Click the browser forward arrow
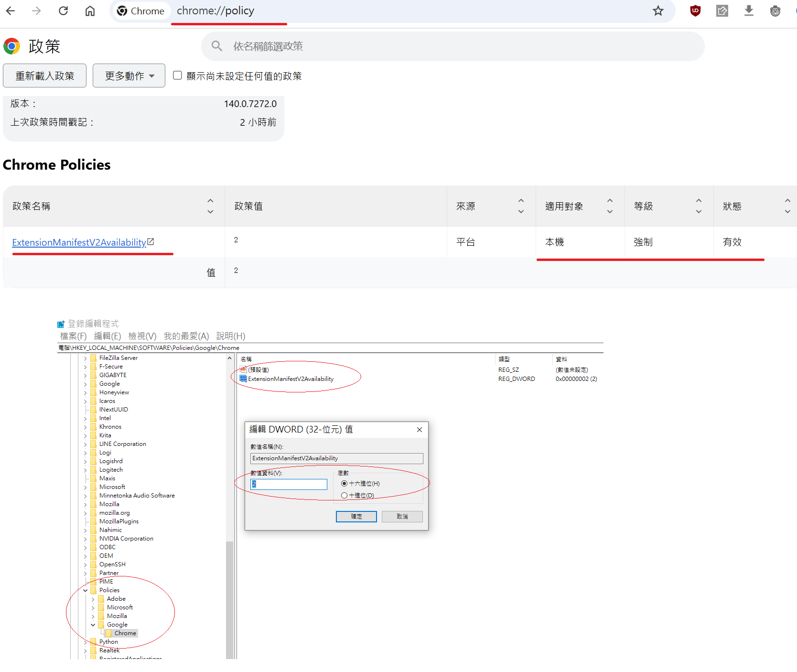 [37, 11]
